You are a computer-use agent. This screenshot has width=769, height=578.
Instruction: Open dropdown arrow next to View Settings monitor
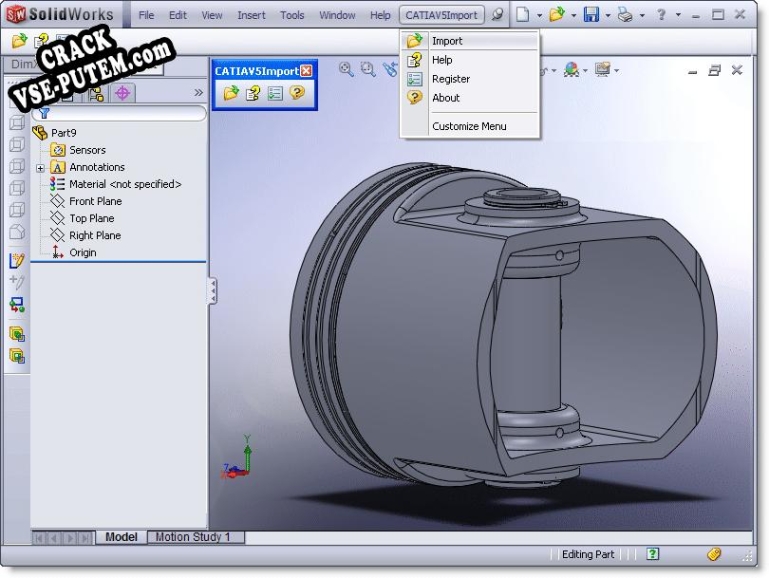tap(616, 71)
